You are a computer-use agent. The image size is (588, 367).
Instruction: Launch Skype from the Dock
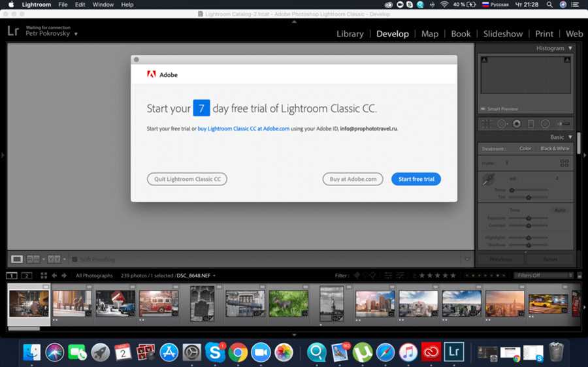point(215,352)
